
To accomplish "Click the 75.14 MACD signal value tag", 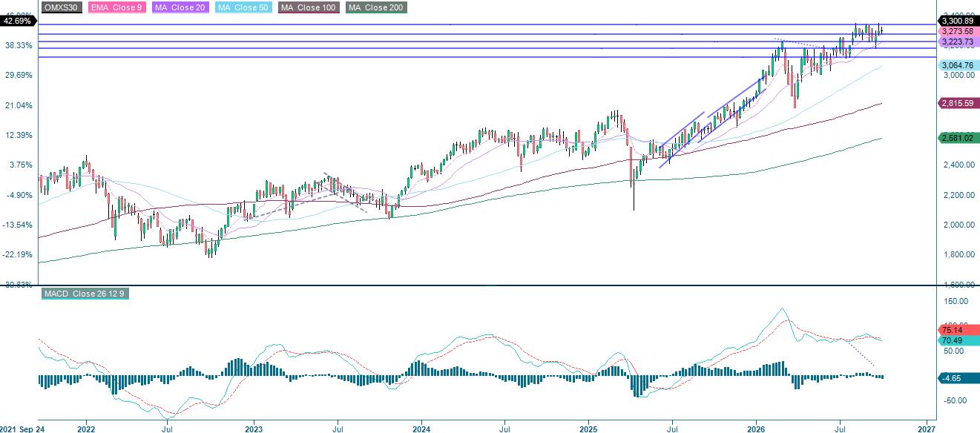I will pyautogui.click(x=959, y=331).
